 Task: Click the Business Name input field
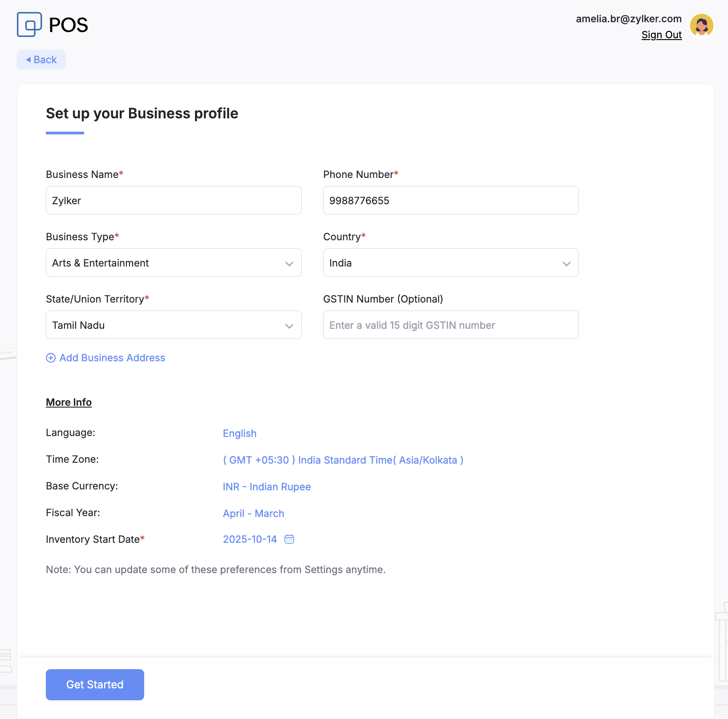[174, 201]
